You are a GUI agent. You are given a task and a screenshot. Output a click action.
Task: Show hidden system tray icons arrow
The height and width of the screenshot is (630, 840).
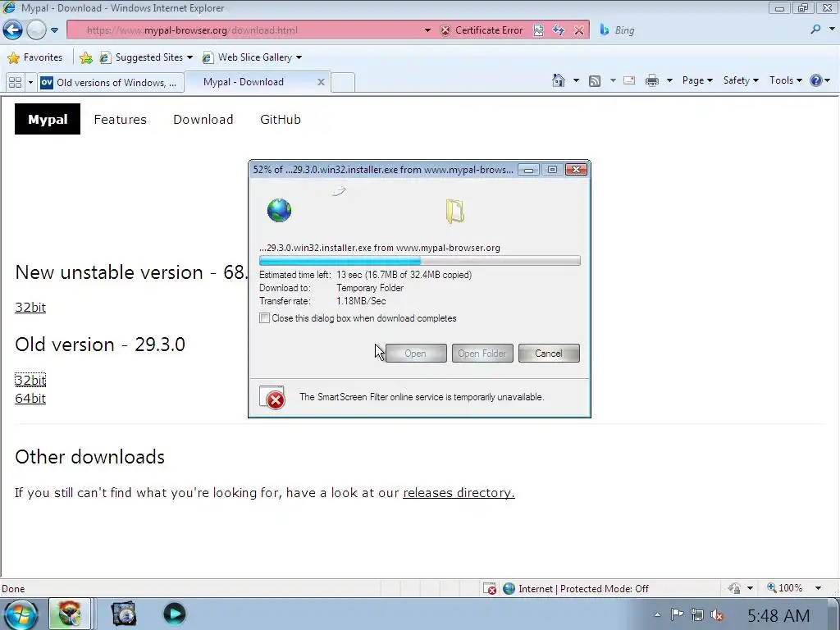coord(657,615)
